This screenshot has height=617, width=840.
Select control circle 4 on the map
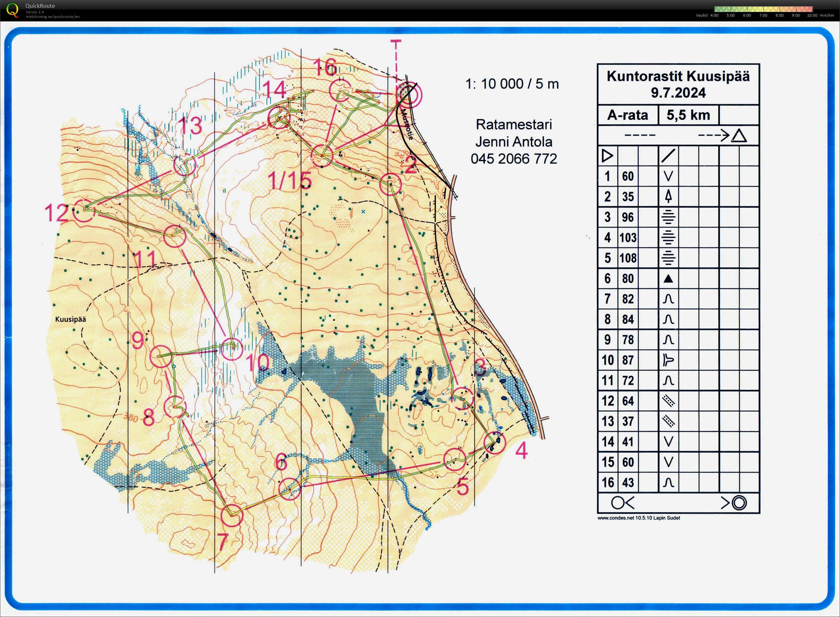[x=494, y=443]
